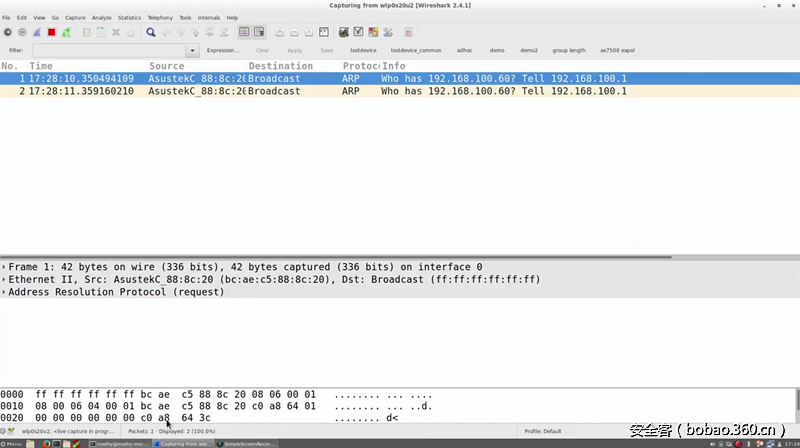This screenshot has width=800, height=448.
Task: Click the Expression... filter button
Action: coord(222,51)
